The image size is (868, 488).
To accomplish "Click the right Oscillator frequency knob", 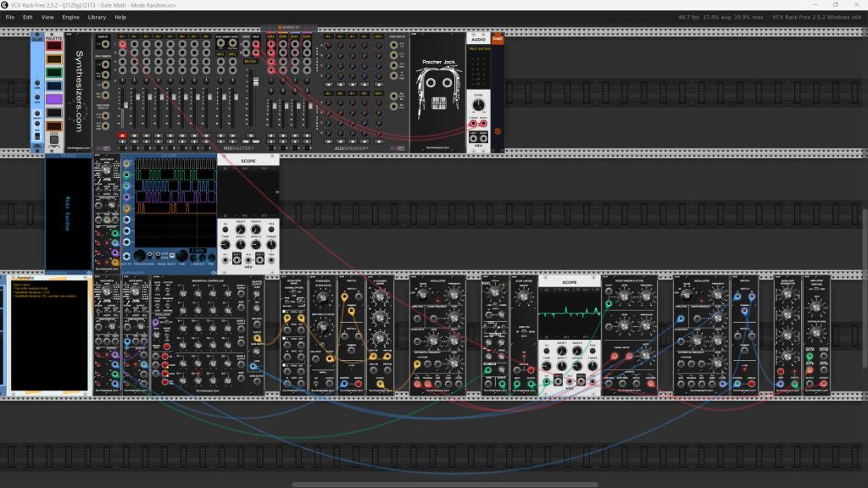I will click(x=717, y=296).
